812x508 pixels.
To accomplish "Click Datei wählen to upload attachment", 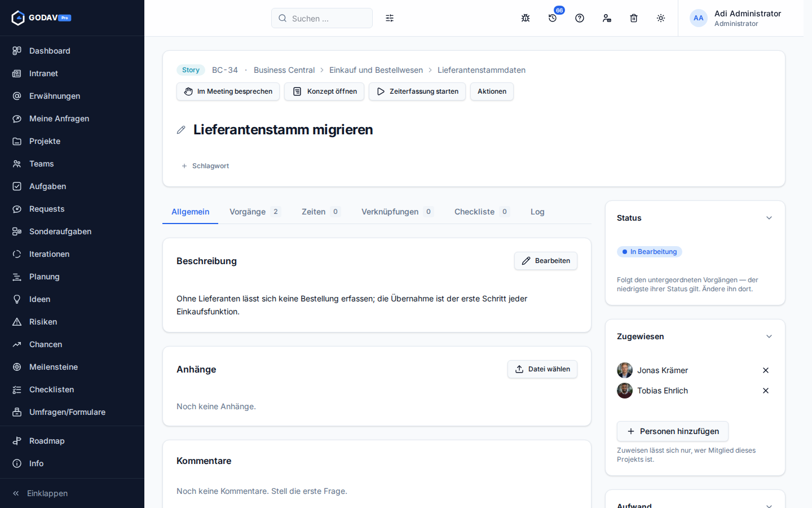I will [x=542, y=369].
